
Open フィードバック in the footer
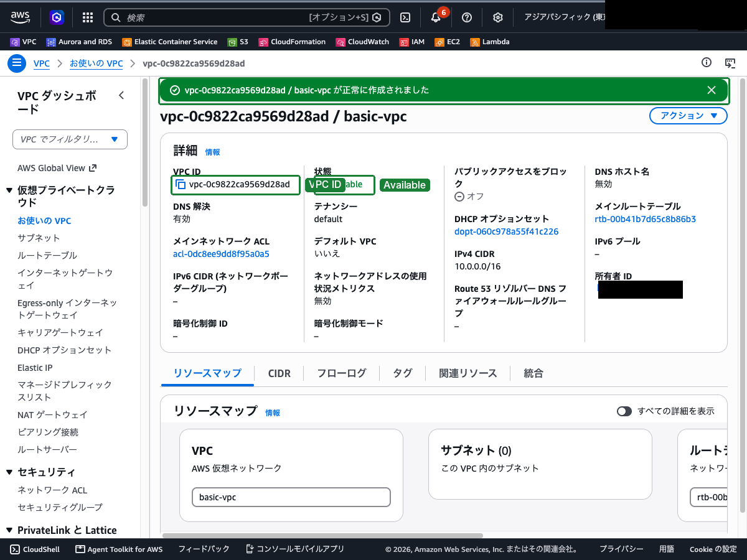204,549
